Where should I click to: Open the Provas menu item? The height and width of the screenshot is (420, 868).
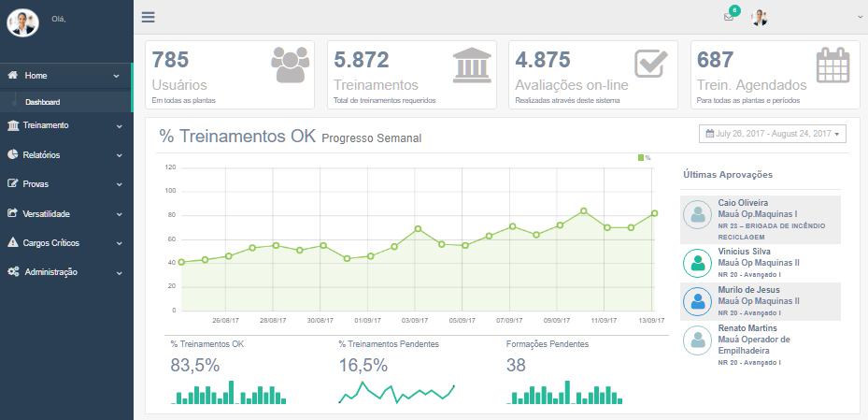(x=65, y=183)
